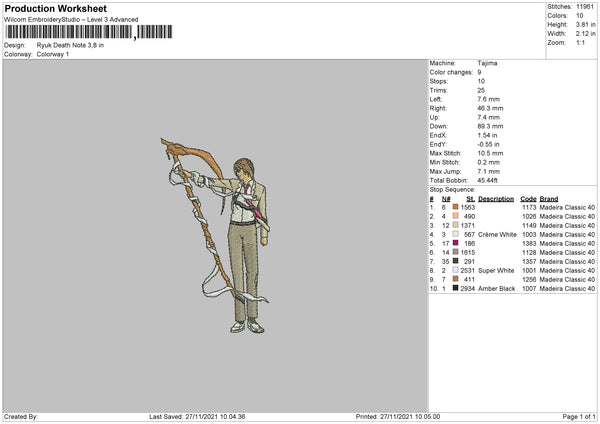Click the Amber Black description text
The height and width of the screenshot is (424, 600).
pos(496,288)
